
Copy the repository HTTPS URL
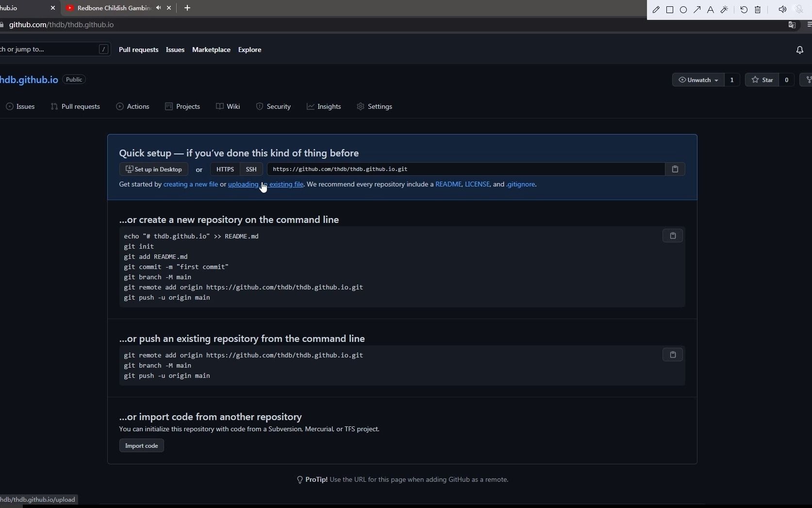pyautogui.click(x=675, y=169)
